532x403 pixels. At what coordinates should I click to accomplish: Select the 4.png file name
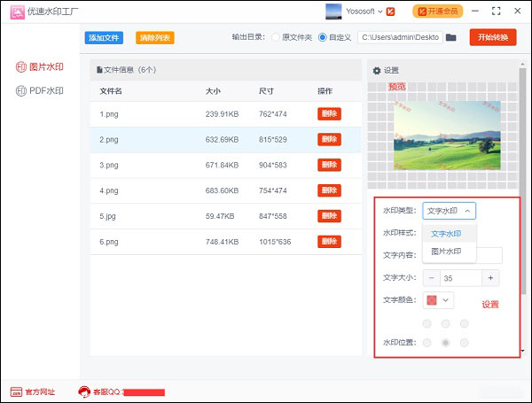click(x=109, y=190)
